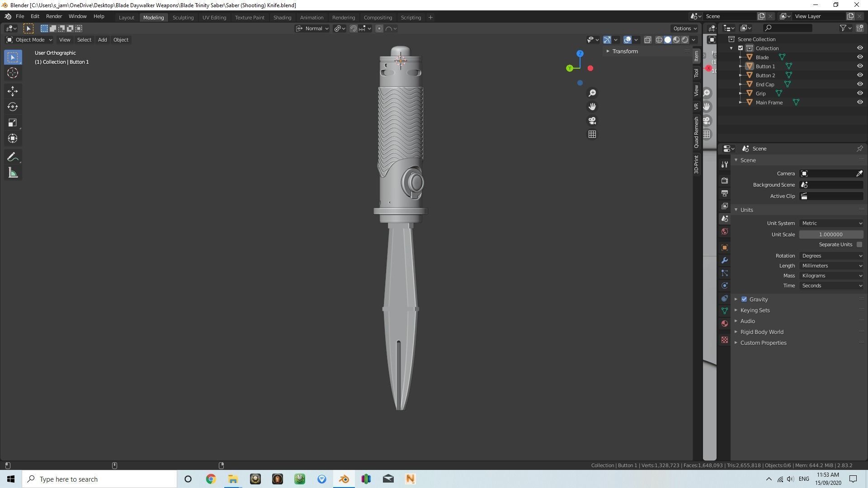868x488 pixels.
Task: Switch to the UV Editing workspace tab
Action: 214,18
